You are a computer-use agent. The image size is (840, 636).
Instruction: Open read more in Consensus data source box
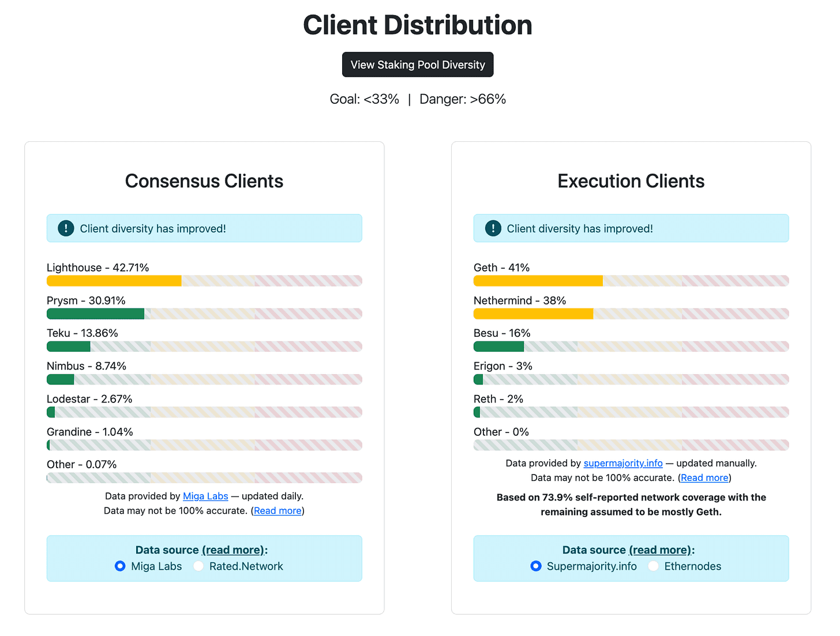coord(234,550)
